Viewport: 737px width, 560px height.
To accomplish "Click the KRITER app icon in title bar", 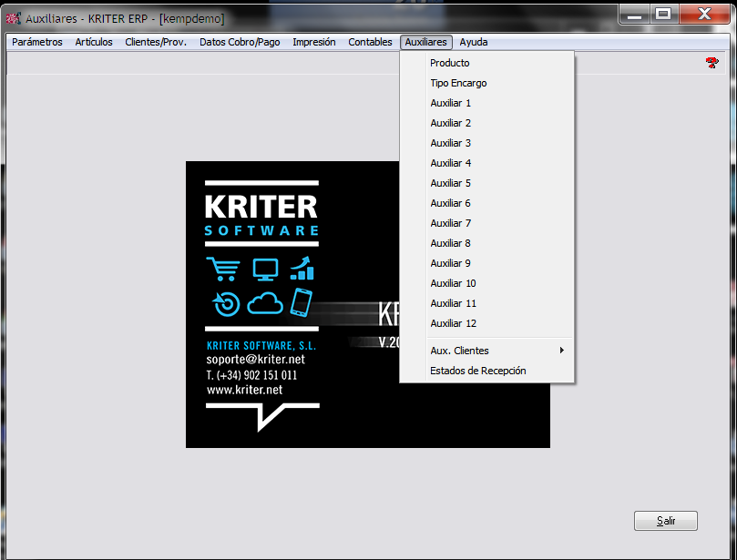I will (x=13, y=18).
